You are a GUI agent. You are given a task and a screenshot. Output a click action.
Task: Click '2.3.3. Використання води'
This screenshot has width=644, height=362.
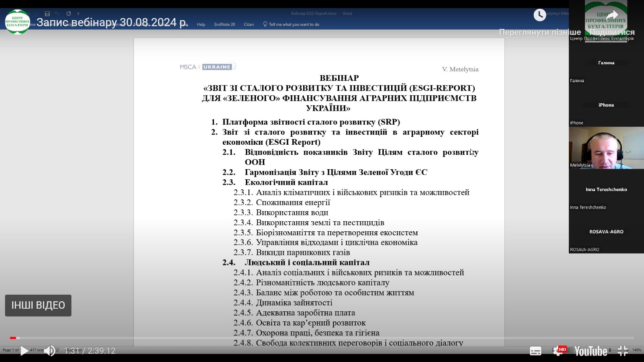[x=281, y=212]
